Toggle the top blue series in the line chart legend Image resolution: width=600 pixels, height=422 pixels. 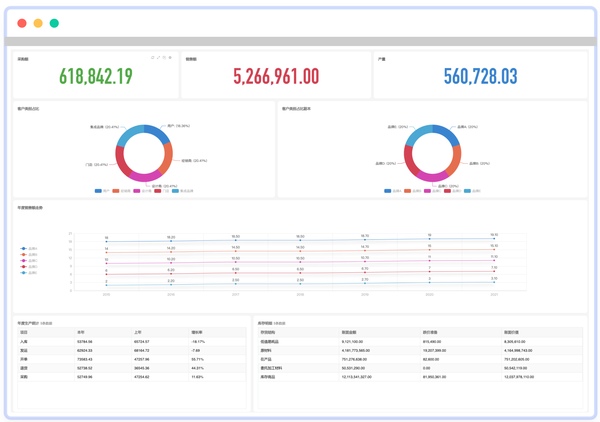[29, 248]
